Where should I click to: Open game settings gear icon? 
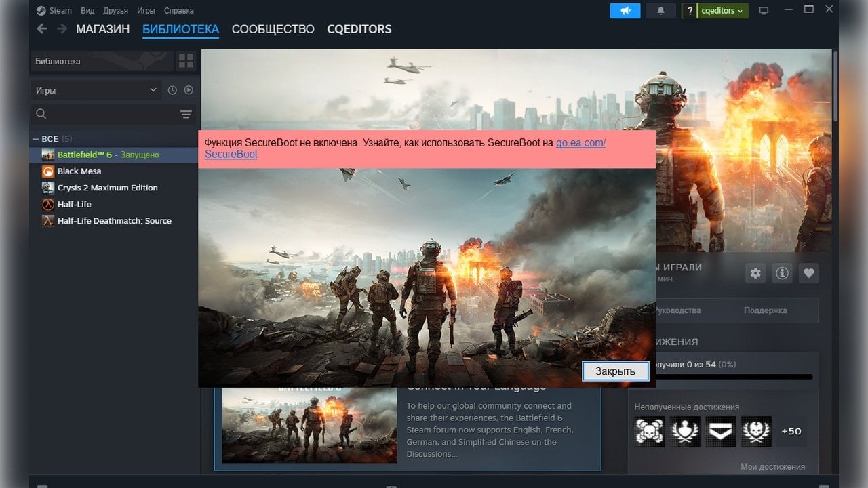755,273
